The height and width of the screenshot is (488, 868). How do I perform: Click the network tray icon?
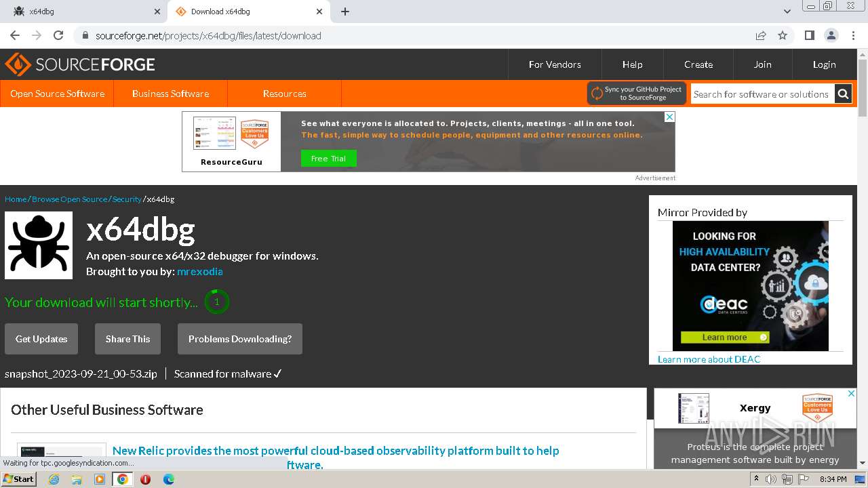tap(787, 479)
